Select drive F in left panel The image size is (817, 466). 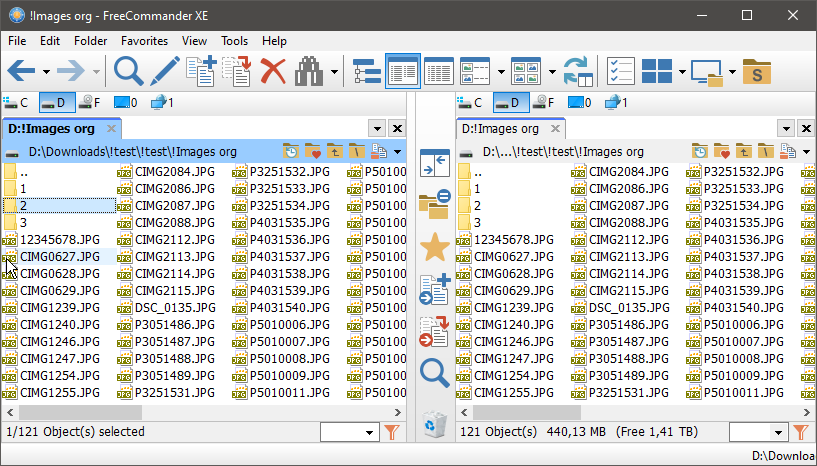tap(90, 103)
